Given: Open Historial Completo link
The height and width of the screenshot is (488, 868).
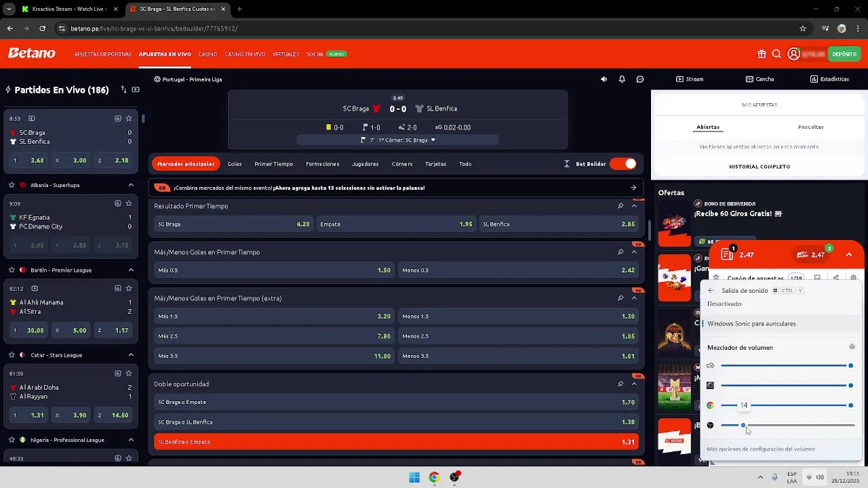Looking at the screenshot, I should tap(759, 167).
